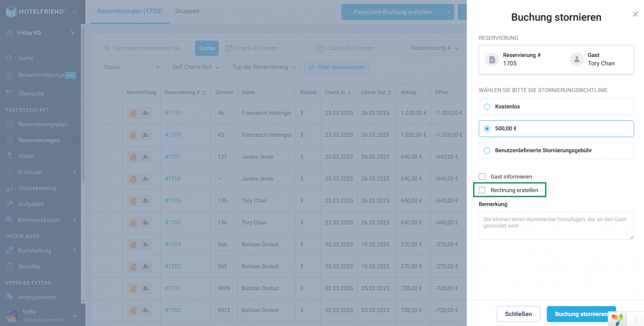Click the Suche button
The width and height of the screenshot is (644, 326).
207,48
